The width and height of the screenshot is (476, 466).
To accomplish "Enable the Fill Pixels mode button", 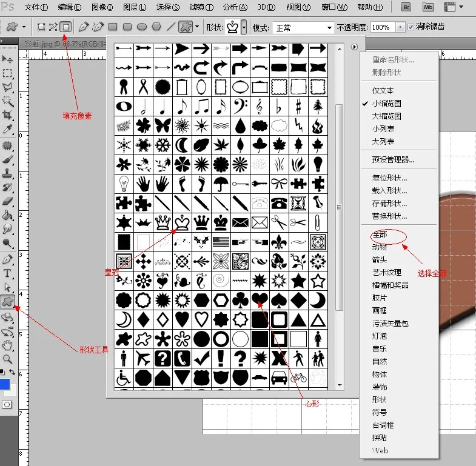I will (x=66, y=27).
